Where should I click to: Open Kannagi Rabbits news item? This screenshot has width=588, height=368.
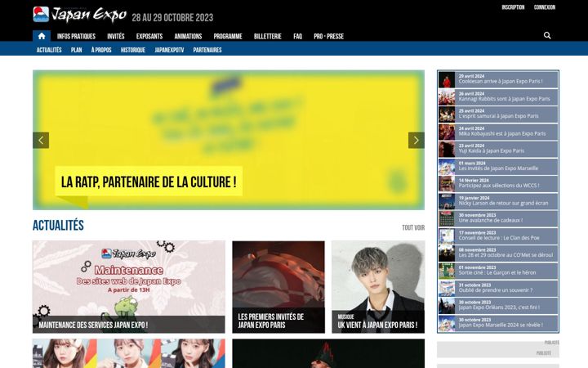(498, 97)
